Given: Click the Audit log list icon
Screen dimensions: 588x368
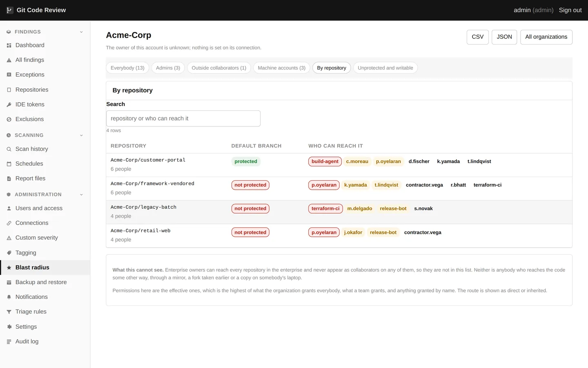Looking at the screenshot, I should coord(9,342).
